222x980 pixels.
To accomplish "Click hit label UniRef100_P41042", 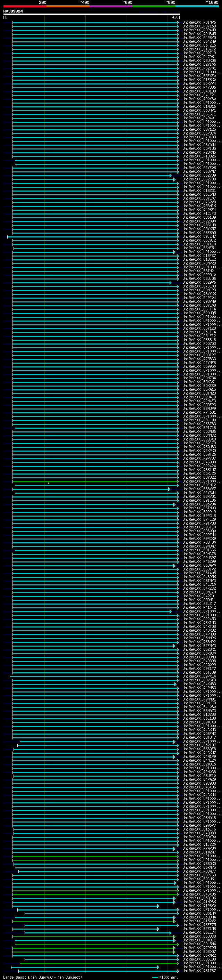I will (199, 608).
